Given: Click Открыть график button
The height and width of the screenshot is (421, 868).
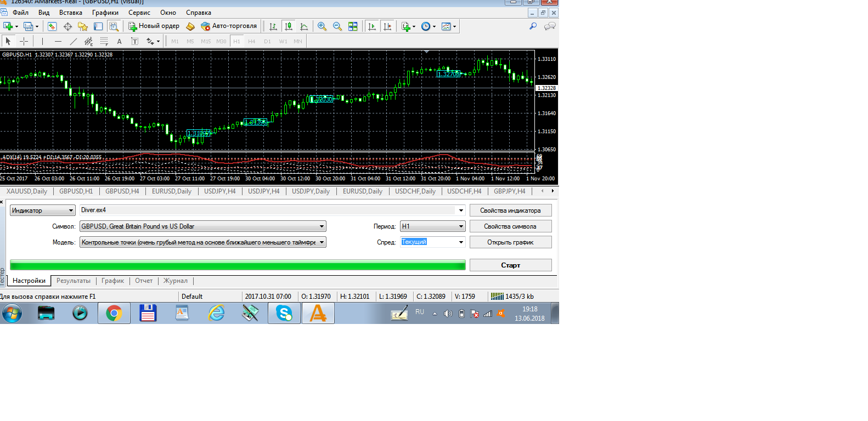Looking at the screenshot, I should [x=510, y=242].
